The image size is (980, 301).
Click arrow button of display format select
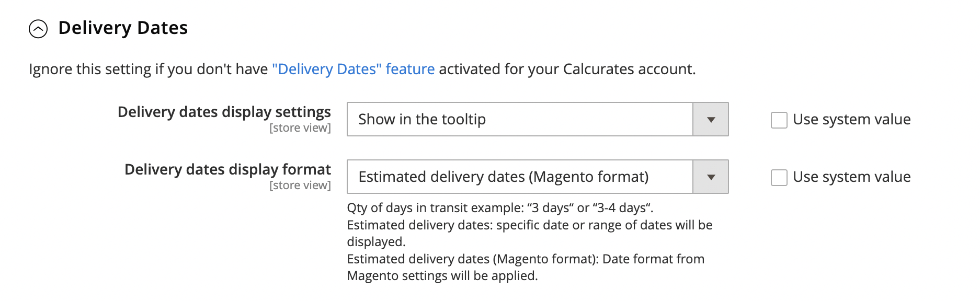tap(711, 177)
